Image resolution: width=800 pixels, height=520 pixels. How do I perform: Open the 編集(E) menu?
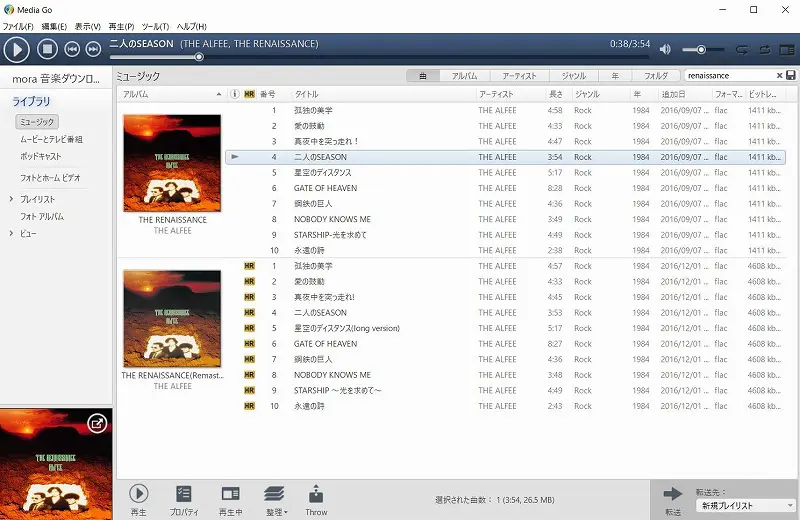click(x=54, y=26)
